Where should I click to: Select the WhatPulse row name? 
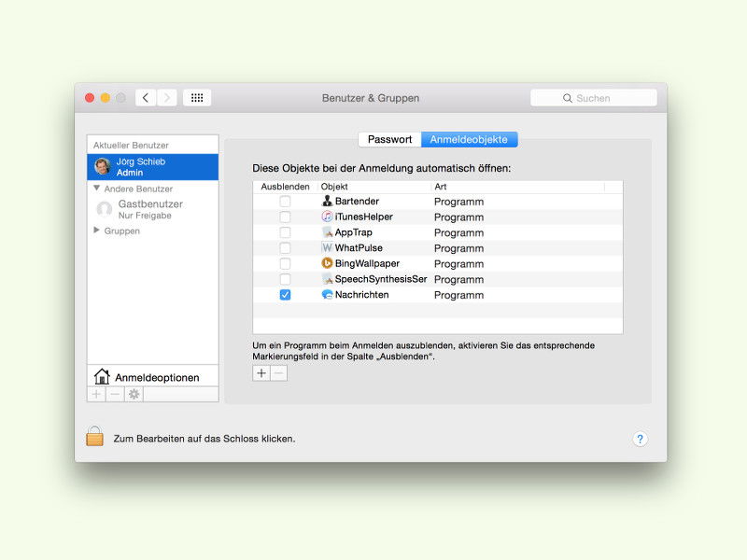pyautogui.click(x=359, y=247)
